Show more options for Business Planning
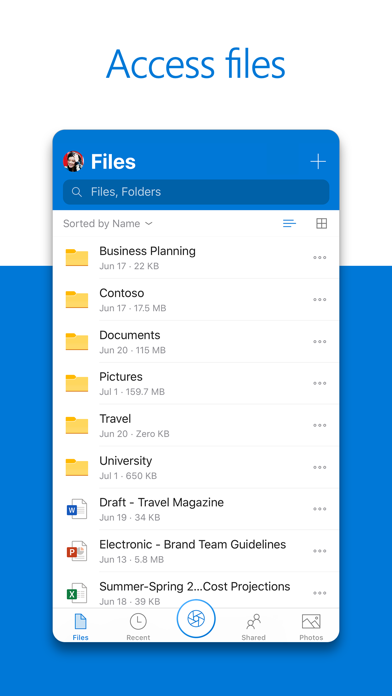This screenshot has width=392, height=696. coord(320,257)
